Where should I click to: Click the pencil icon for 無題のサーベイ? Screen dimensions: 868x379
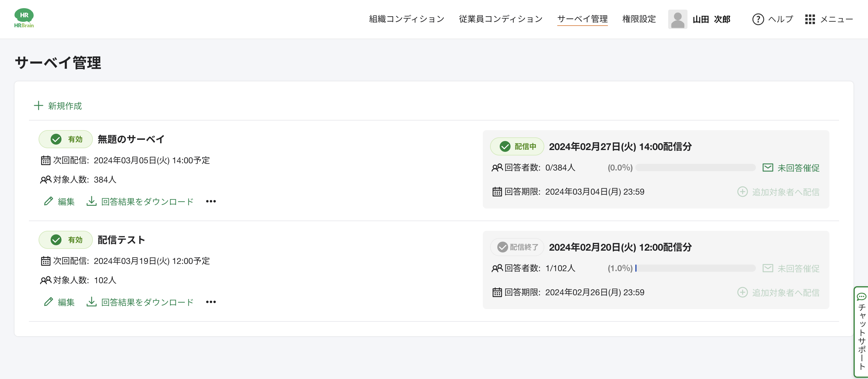point(49,201)
